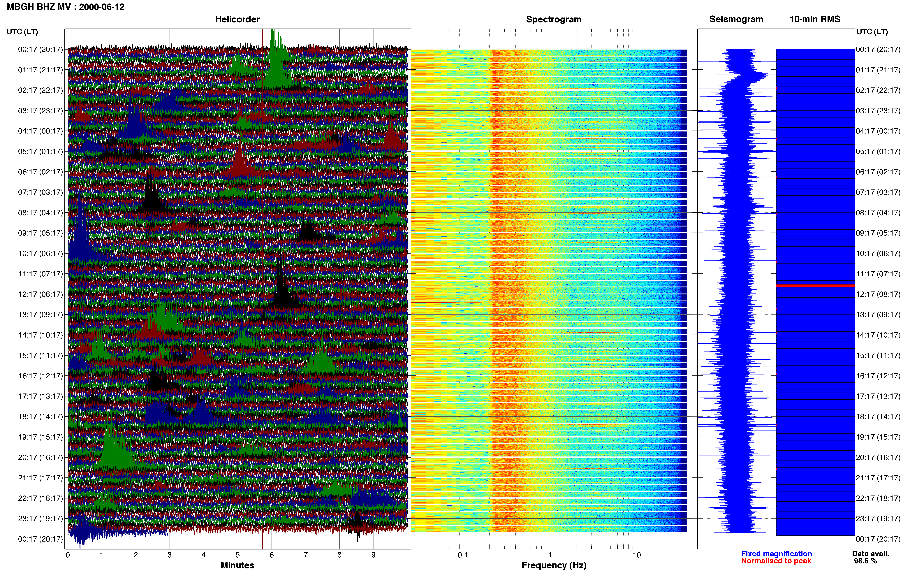
Task: Click the right 02:17 (22:17) time label
Action: pyautogui.click(x=878, y=90)
